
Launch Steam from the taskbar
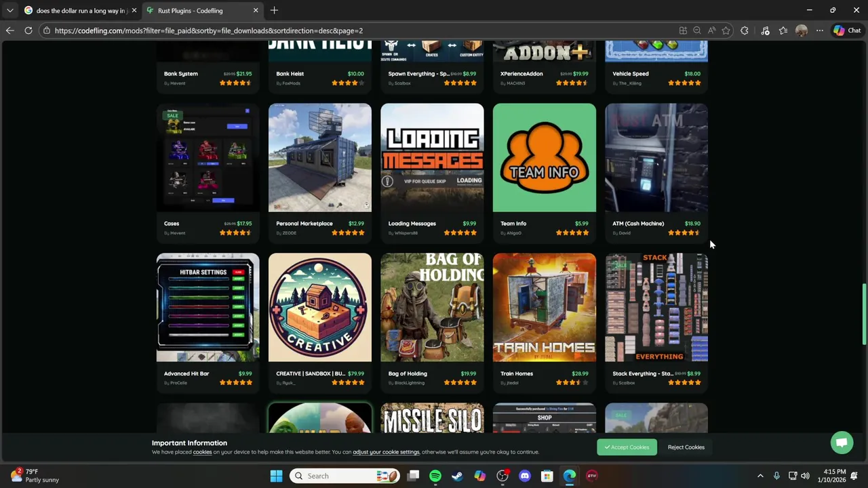click(x=457, y=476)
